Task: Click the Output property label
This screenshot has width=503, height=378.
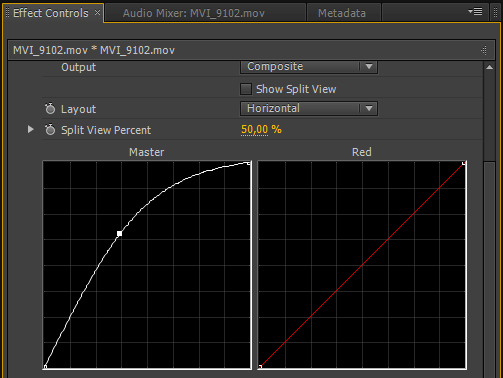Action: (79, 67)
